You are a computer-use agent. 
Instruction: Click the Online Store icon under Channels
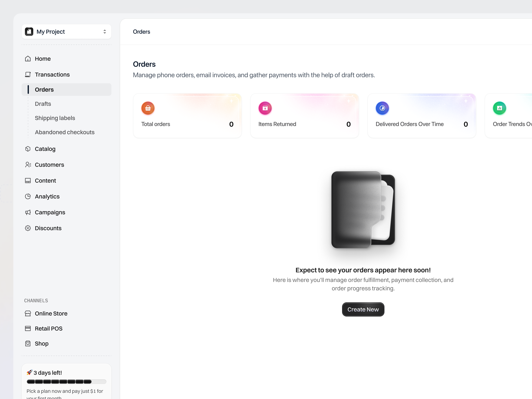click(x=28, y=313)
